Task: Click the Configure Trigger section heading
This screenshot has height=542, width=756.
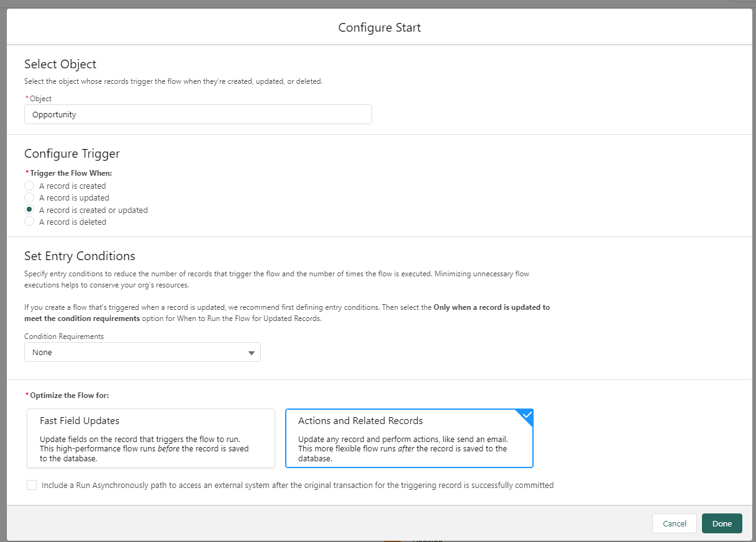Action: click(72, 153)
